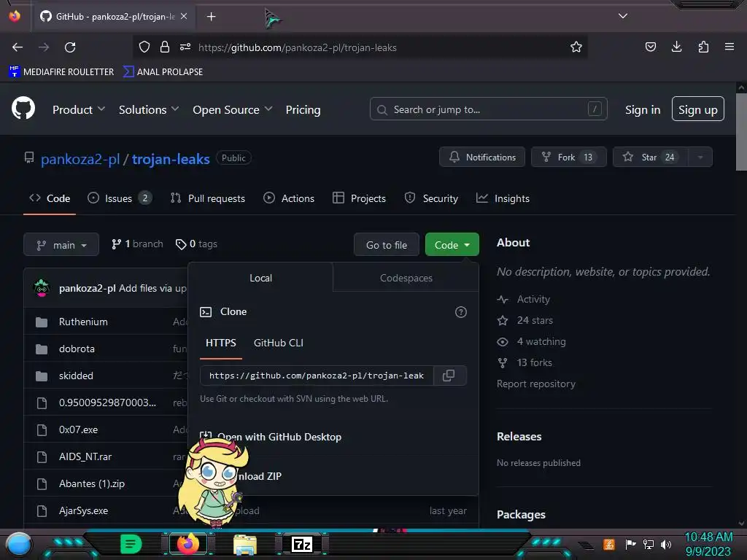The image size is (747, 560).
Task: Click the Notifications button
Action: click(x=482, y=157)
